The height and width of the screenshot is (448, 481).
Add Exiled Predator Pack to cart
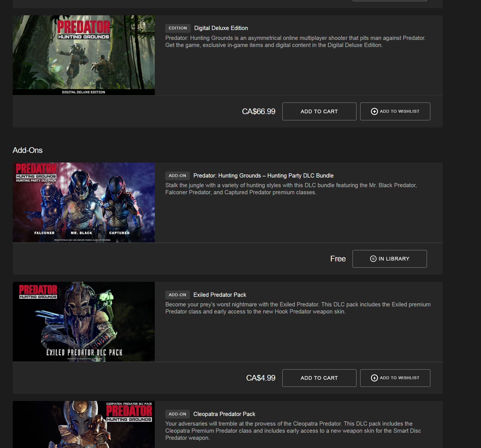(319, 378)
